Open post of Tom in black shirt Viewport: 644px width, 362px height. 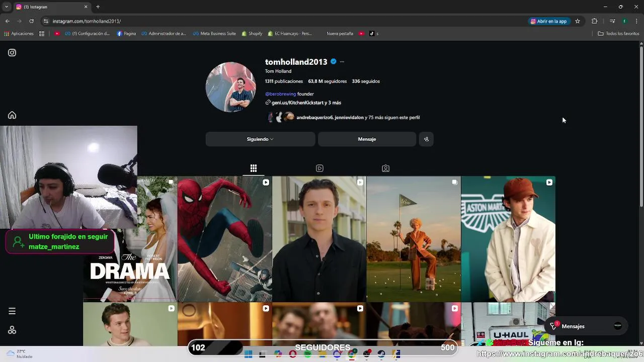[319, 239]
